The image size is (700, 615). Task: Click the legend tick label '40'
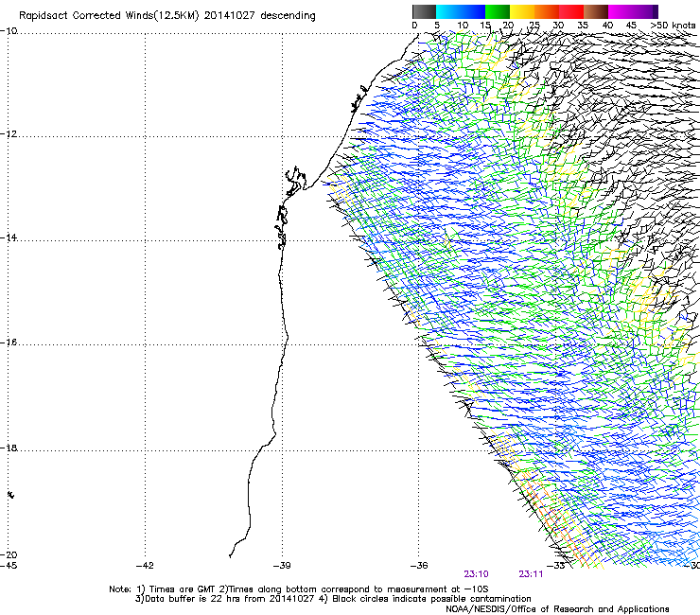(x=607, y=26)
